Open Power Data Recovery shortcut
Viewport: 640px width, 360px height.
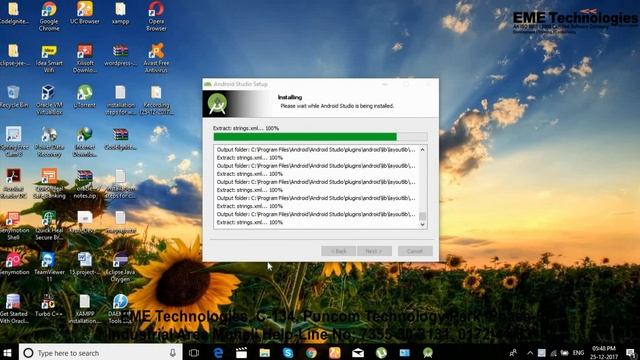(x=49, y=142)
